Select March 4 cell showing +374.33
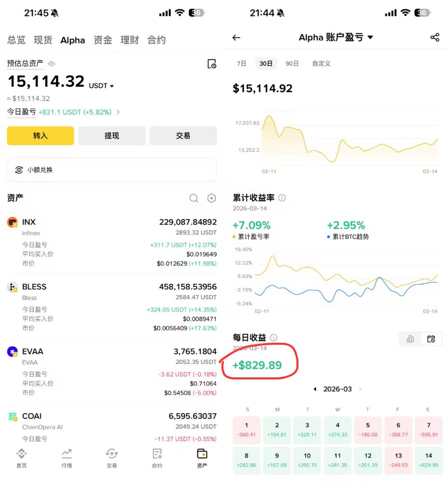 [x=337, y=430]
